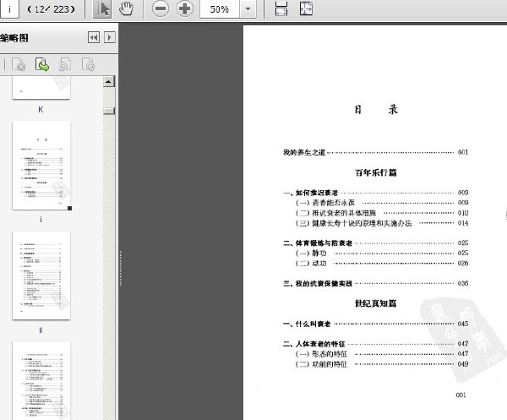Open the partially visible thumbnail below page ii
Viewport: 507px width, 420px height.
pos(41,380)
